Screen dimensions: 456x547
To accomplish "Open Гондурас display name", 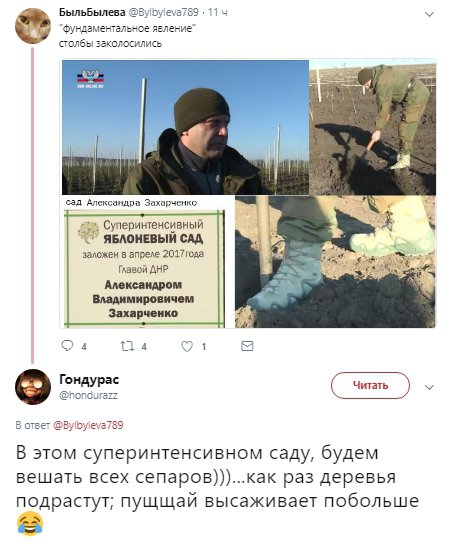I will tap(89, 380).
